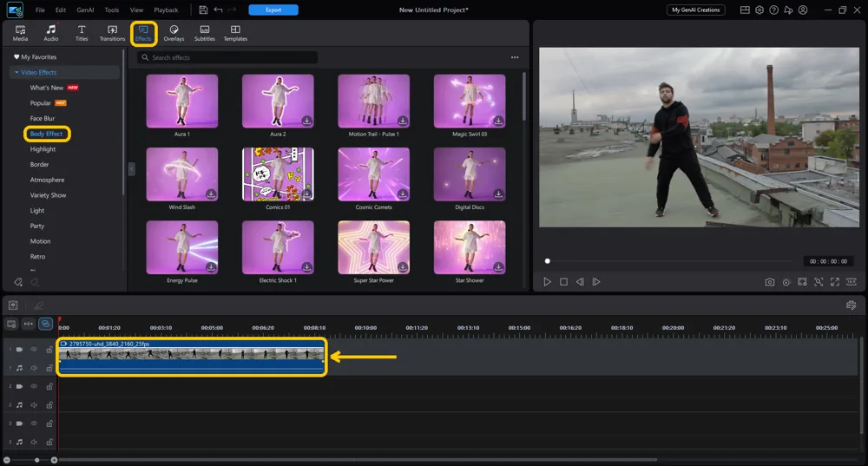
Task: Save the project with the disk icon
Action: [x=203, y=10]
